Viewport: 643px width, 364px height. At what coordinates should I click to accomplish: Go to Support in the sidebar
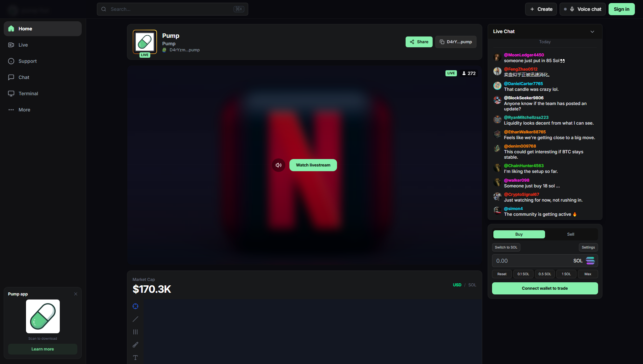click(43, 61)
